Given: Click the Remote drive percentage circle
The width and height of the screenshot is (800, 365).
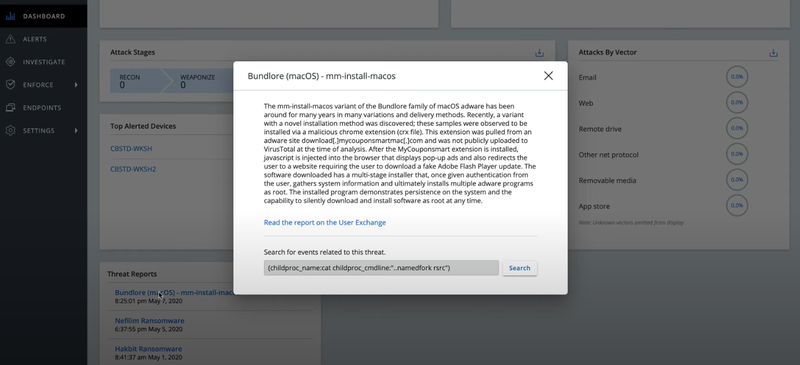Looking at the screenshot, I should (x=737, y=128).
